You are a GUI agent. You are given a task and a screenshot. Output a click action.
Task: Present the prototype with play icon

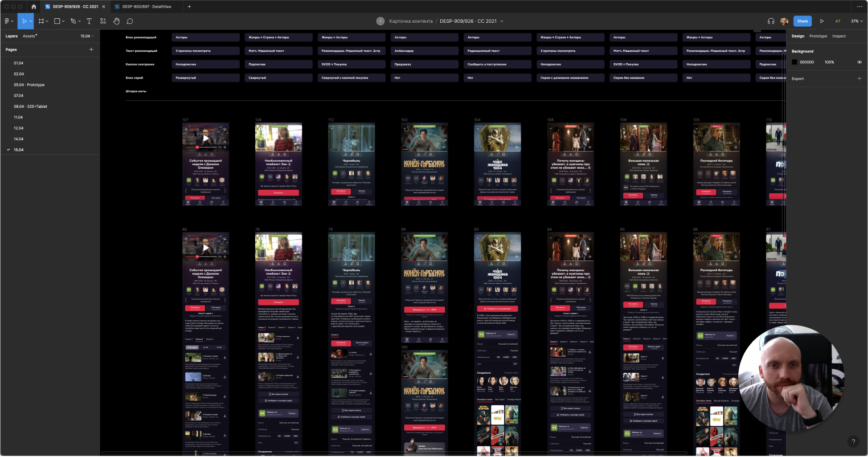click(x=822, y=21)
